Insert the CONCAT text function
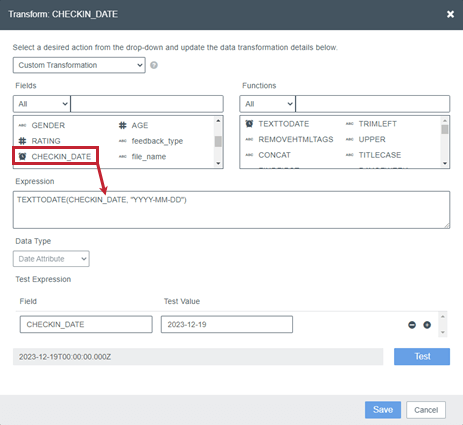This screenshot has height=425, width=463. click(268, 155)
